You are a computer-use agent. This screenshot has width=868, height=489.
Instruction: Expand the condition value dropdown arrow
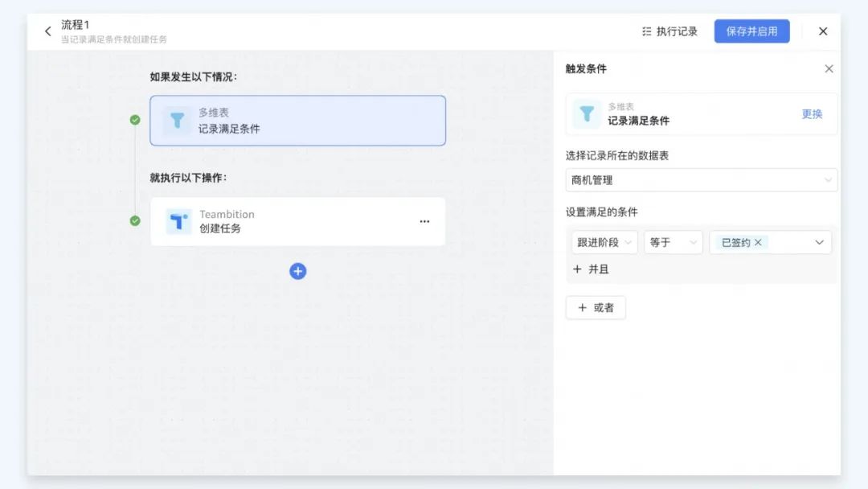(819, 242)
